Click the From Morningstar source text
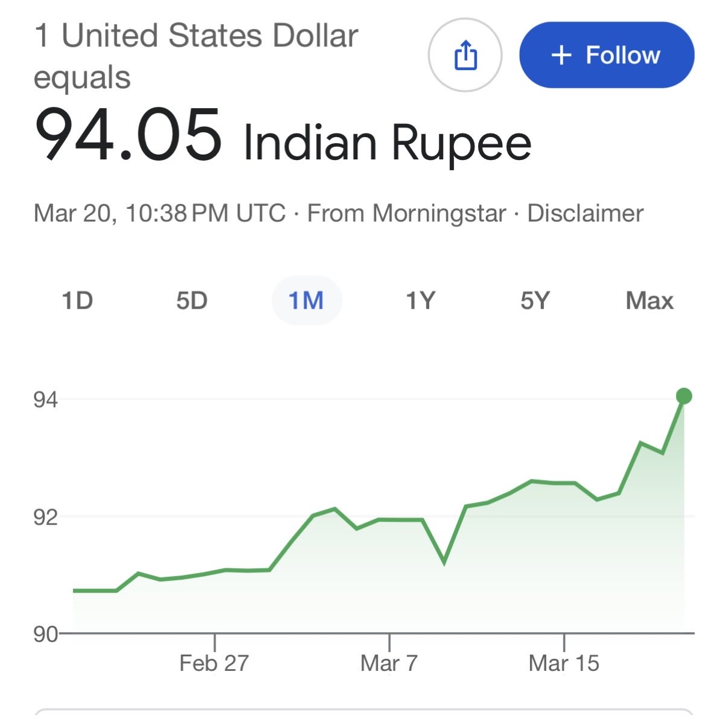The image size is (728, 715). click(406, 213)
